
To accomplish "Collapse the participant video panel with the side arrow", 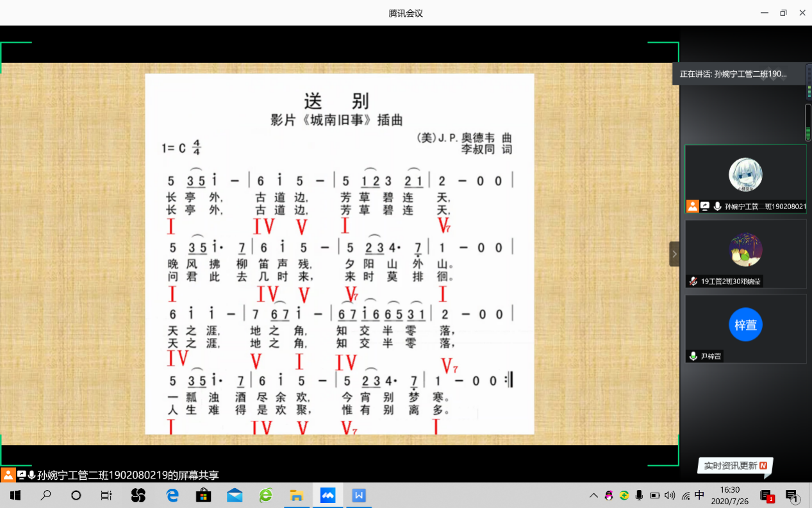I will pyautogui.click(x=674, y=253).
